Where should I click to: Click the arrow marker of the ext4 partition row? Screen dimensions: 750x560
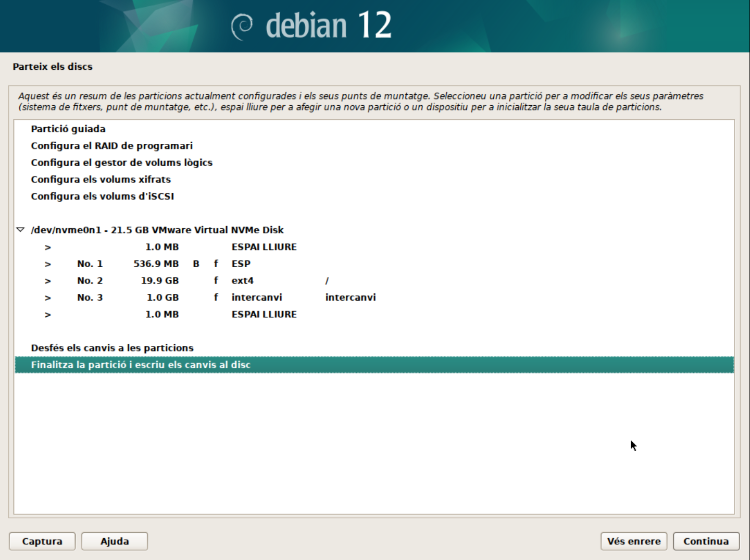click(48, 281)
